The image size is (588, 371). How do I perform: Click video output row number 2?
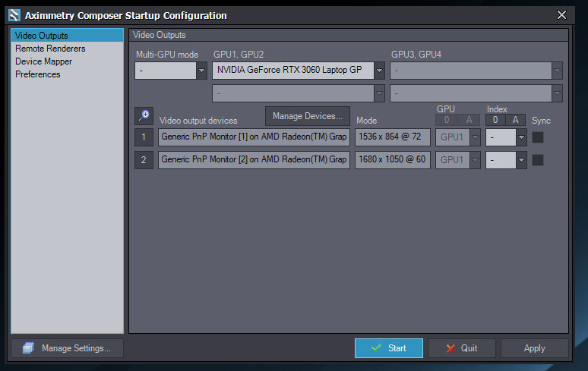[x=144, y=160]
